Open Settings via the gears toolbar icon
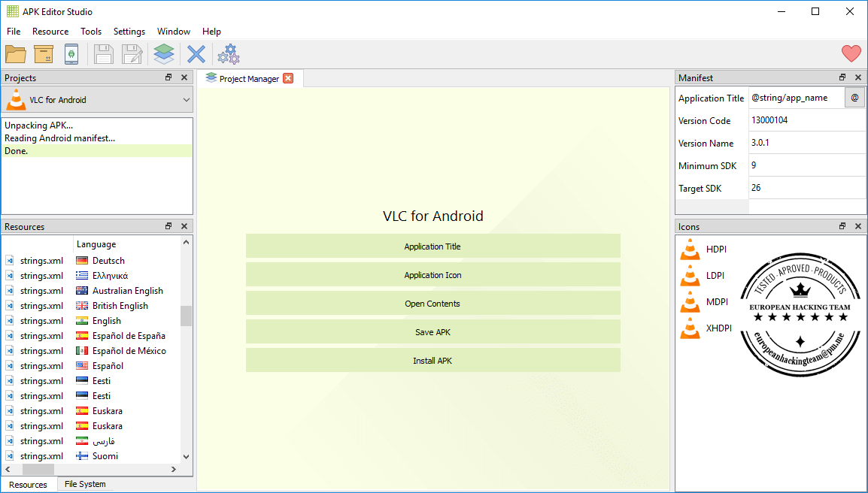The width and height of the screenshot is (868, 493). tap(228, 53)
